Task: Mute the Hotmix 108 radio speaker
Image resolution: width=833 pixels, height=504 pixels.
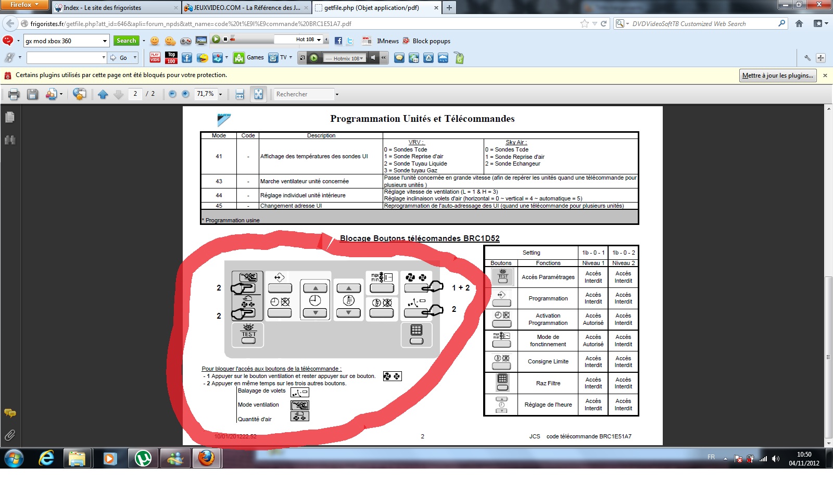Action: coord(373,58)
